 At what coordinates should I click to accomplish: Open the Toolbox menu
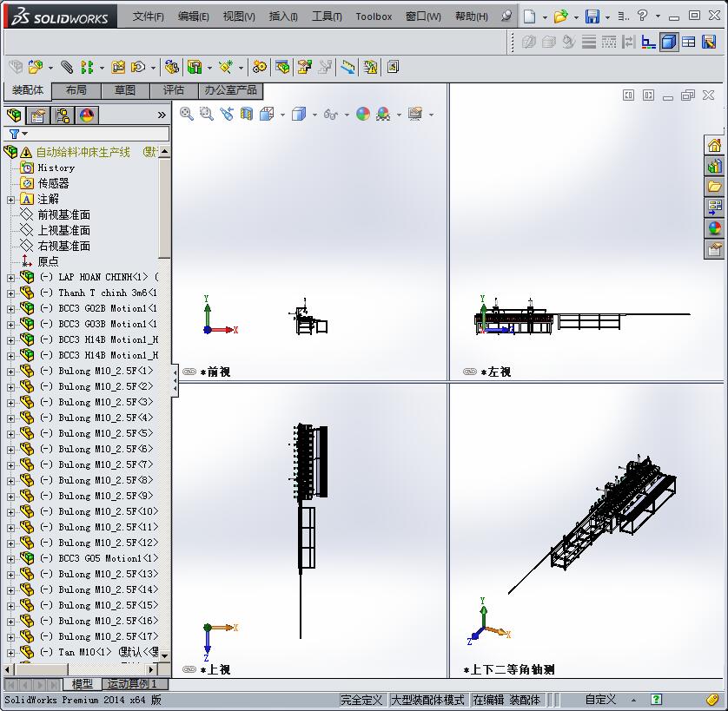pyautogui.click(x=374, y=16)
